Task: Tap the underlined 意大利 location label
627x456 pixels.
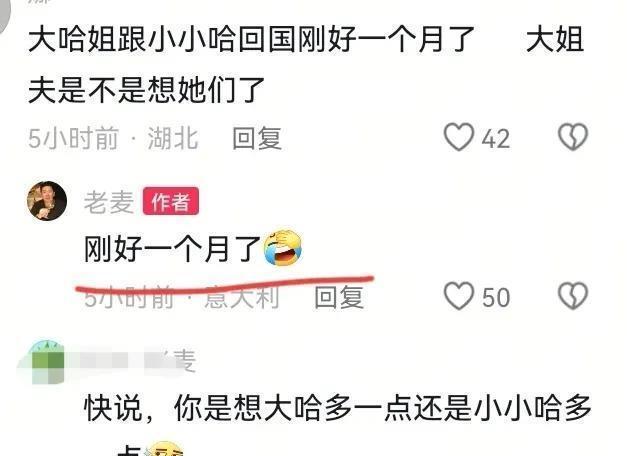Action: [241, 298]
